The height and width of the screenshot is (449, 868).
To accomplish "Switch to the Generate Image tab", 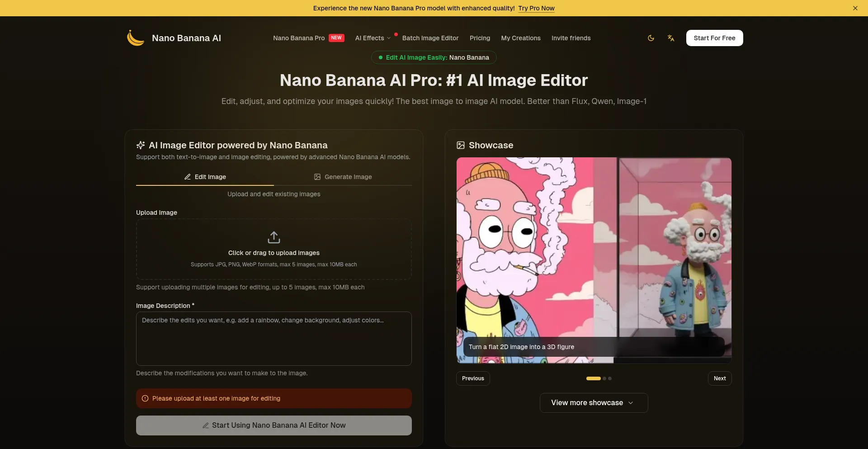I will pyautogui.click(x=343, y=177).
